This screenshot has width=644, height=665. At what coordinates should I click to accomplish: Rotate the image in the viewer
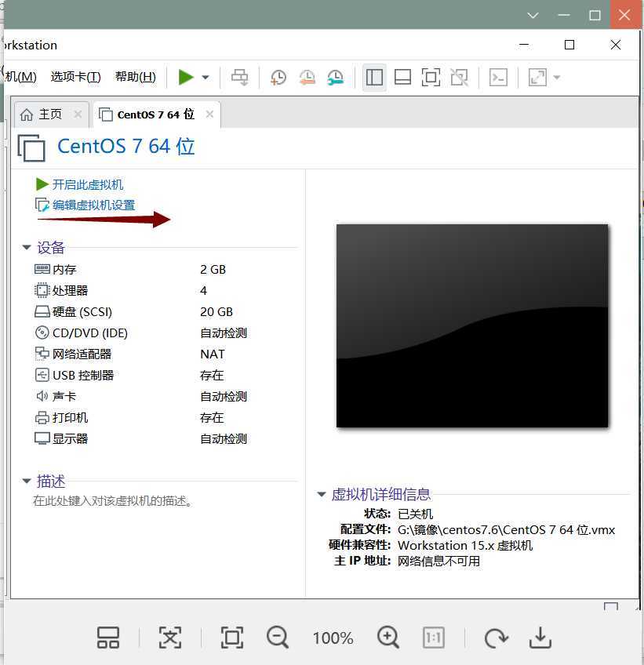(x=496, y=638)
